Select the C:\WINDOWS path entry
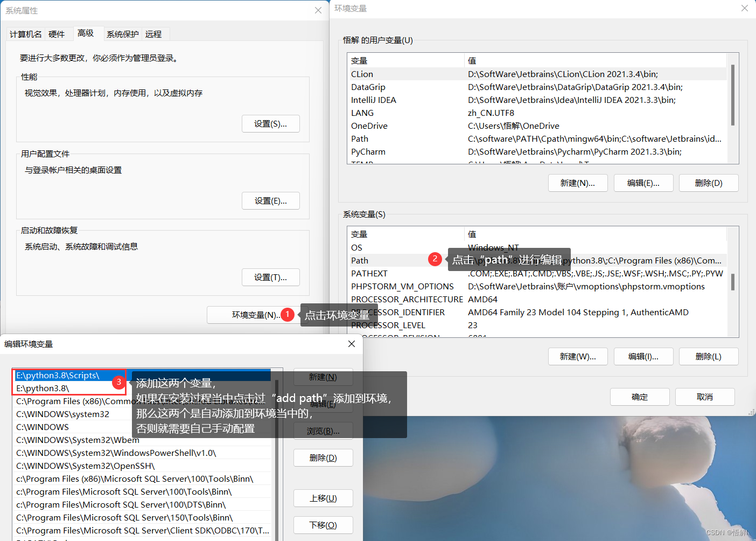 (143, 427)
